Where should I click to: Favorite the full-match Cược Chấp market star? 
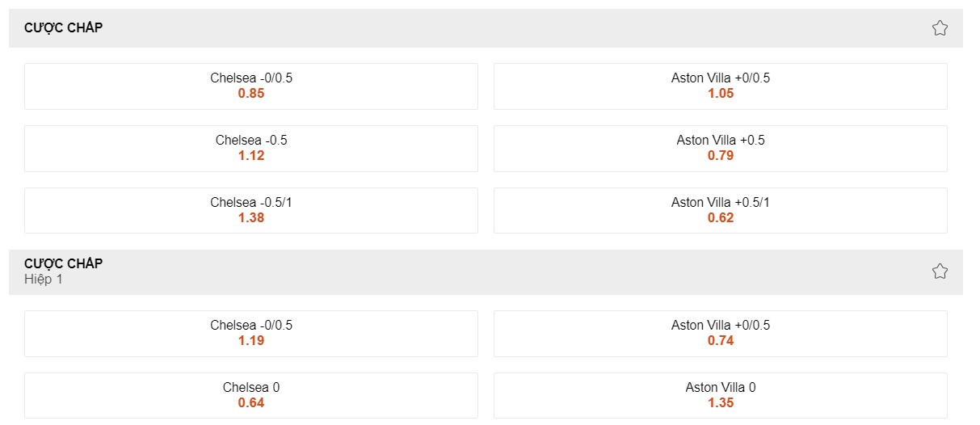939,28
